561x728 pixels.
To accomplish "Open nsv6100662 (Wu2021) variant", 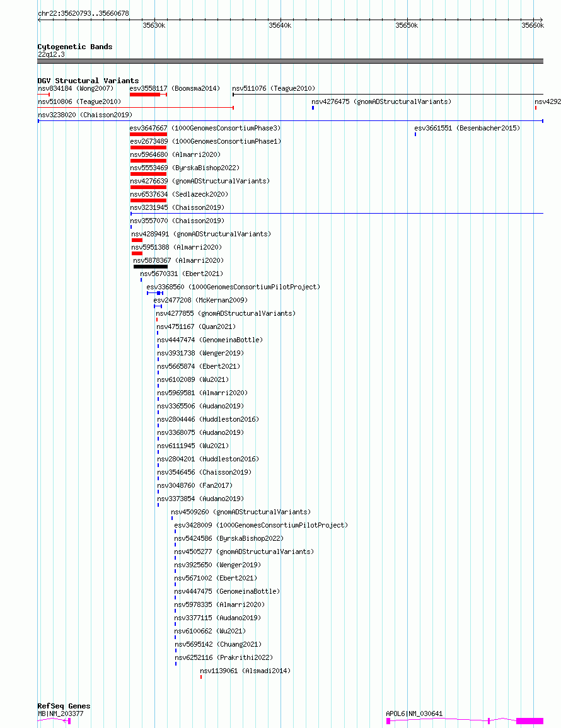I will point(210,631).
